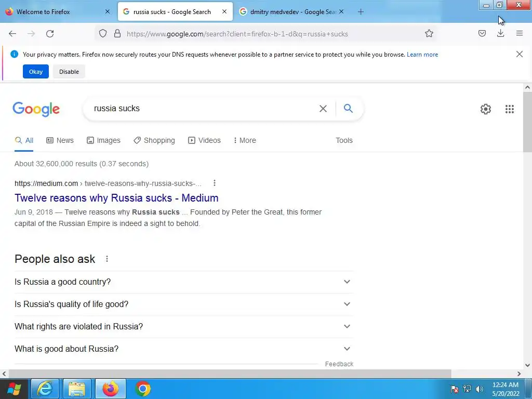The image size is (532, 399).
Task: Switch to dmitry medvedev Google Search tab
Action: coord(293,11)
